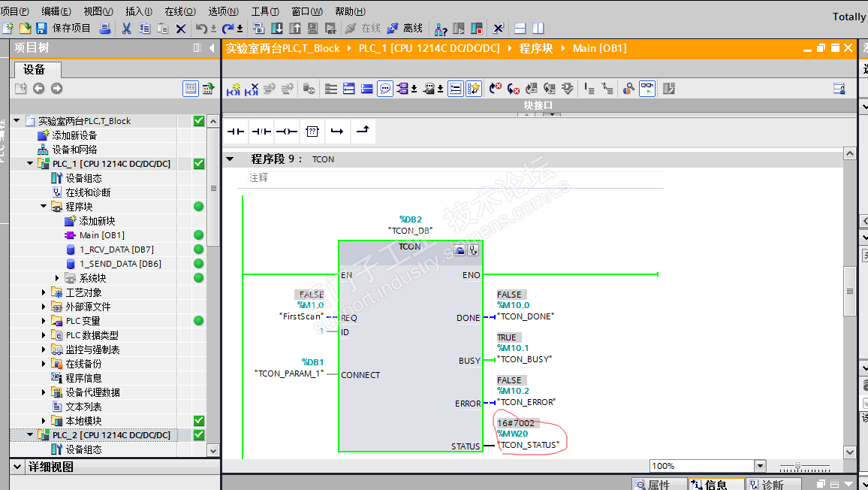
Task: Insert network icon in editor toolbar
Action: point(234,89)
